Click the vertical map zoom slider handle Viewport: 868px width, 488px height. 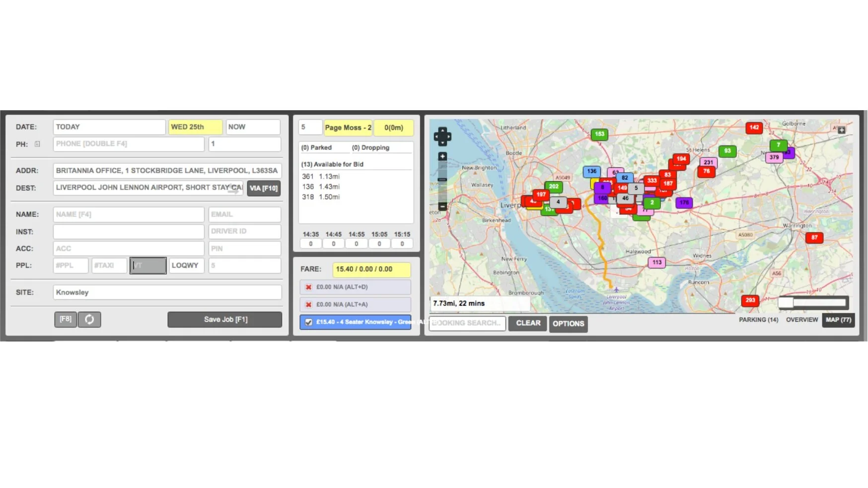(442, 180)
